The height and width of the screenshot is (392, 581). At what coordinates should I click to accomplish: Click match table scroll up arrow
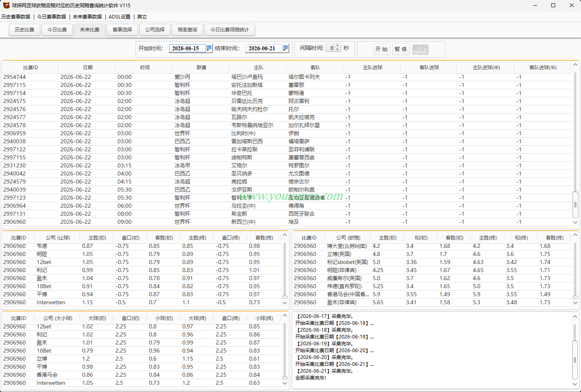(575, 65)
